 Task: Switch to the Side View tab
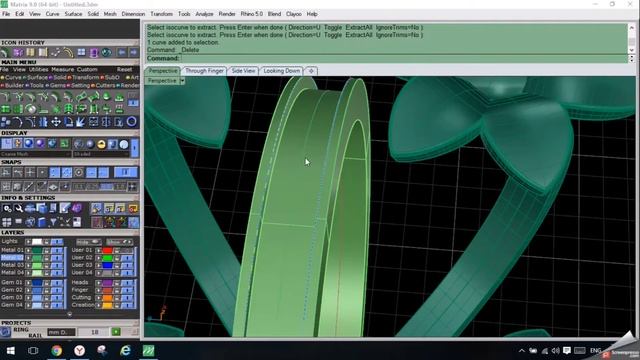click(x=243, y=71)
